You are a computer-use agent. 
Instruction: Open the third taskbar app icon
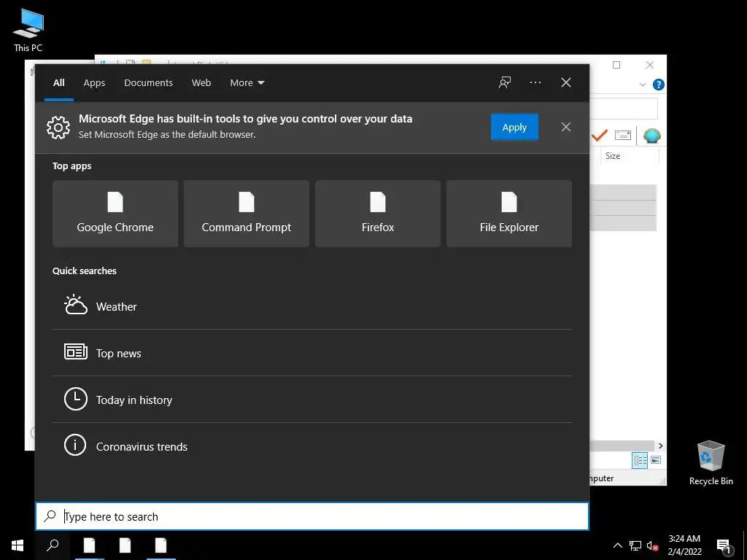[161, 545]
